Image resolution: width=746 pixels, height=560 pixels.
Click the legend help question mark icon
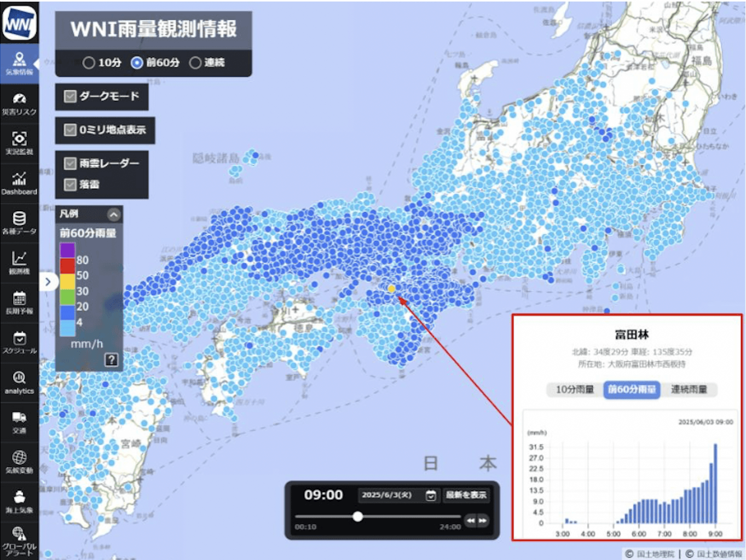[x=111, y=360]
